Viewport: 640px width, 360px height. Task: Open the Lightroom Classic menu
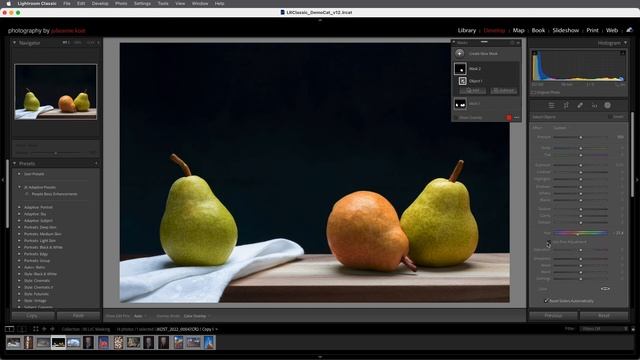tap(37, 3)
